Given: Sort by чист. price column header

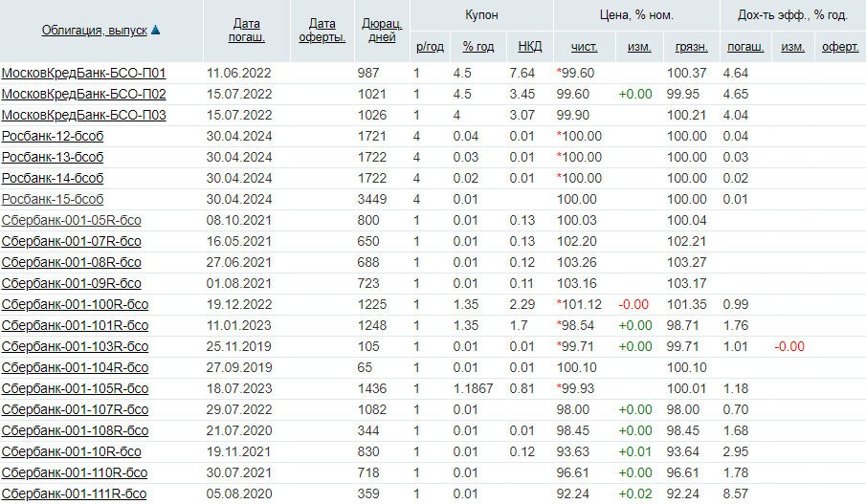Looking at the screenshot, I should click(x=584, y=46).
